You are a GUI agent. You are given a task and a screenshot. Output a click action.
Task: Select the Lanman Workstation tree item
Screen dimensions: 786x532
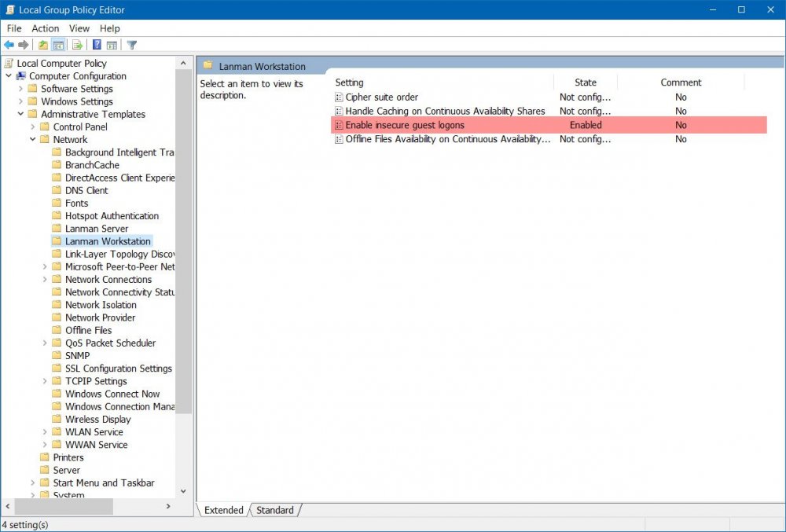pos(108,241)
